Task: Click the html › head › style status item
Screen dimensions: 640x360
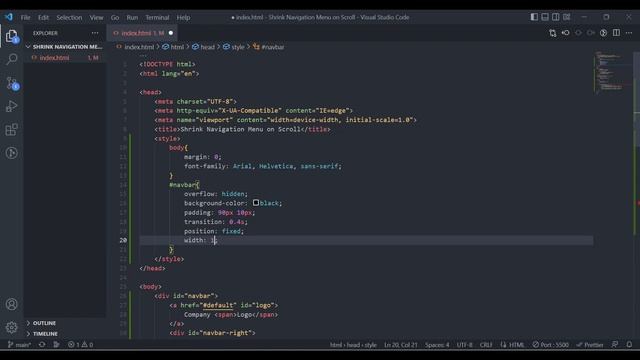Action: [353, 344]
